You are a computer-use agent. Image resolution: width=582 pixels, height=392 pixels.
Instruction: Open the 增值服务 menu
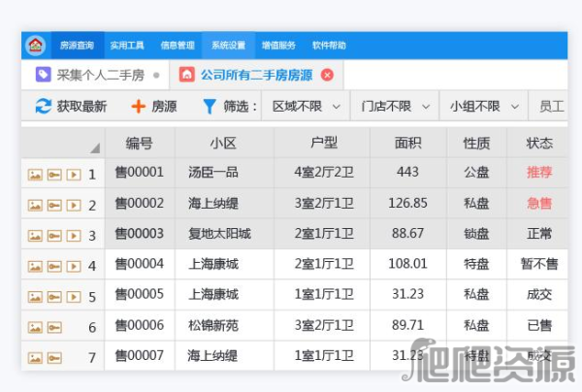coord(278,46)
